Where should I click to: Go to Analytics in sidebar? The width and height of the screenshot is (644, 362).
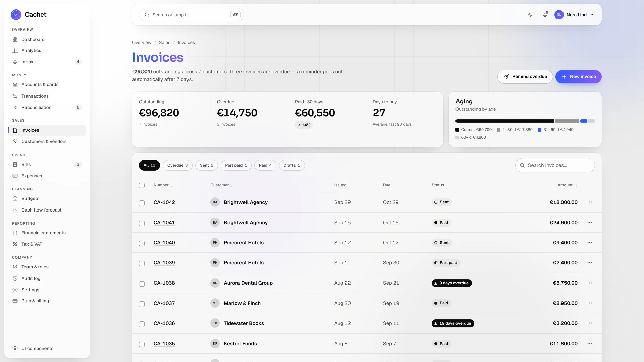coord(47,51)
